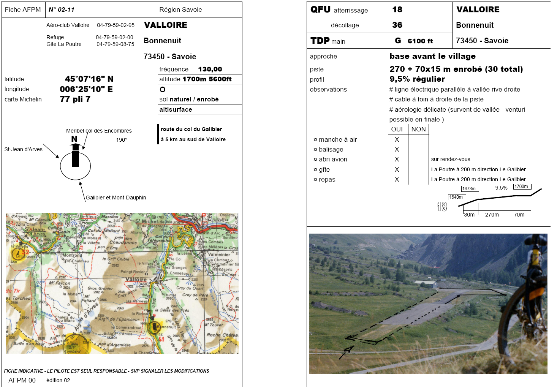Click the 'VALLOIRE' title on left page

click(x=166, y=25)
